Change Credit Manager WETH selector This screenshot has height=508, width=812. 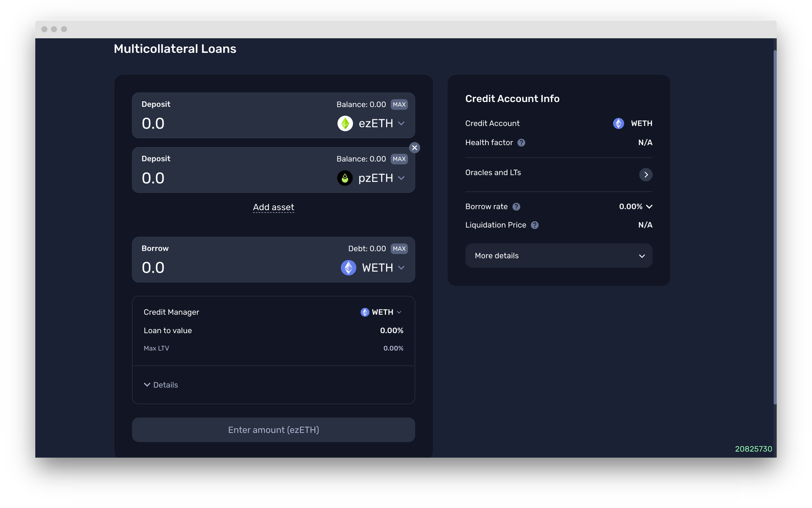pos(382,312)
